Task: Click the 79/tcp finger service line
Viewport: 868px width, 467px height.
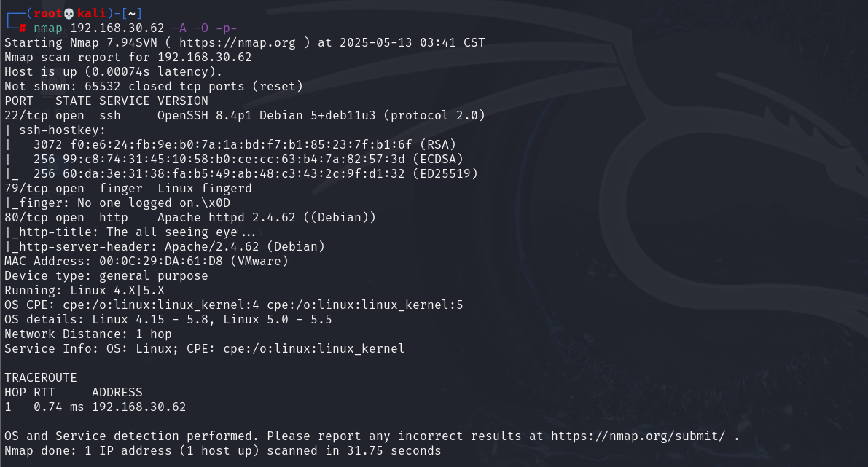Action: 128,188
